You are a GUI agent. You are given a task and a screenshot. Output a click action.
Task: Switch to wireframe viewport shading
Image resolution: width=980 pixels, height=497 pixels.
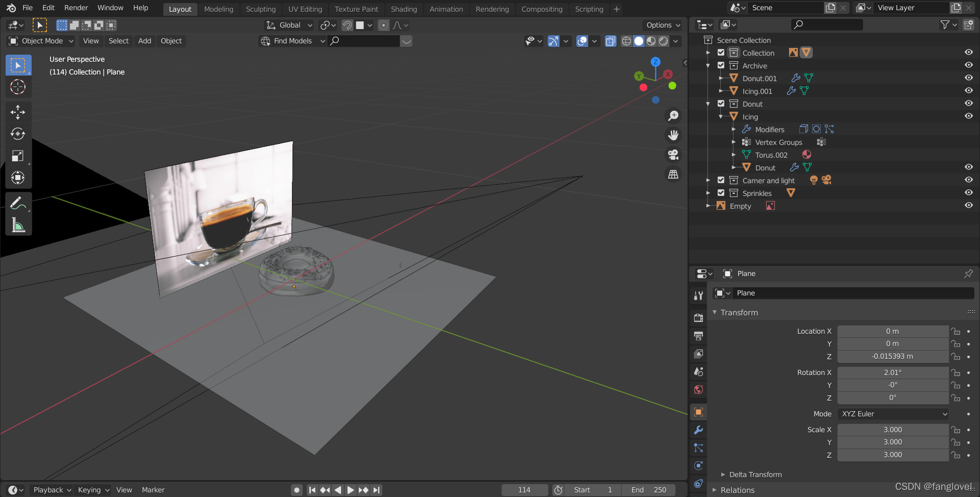(x=626, y=41)
